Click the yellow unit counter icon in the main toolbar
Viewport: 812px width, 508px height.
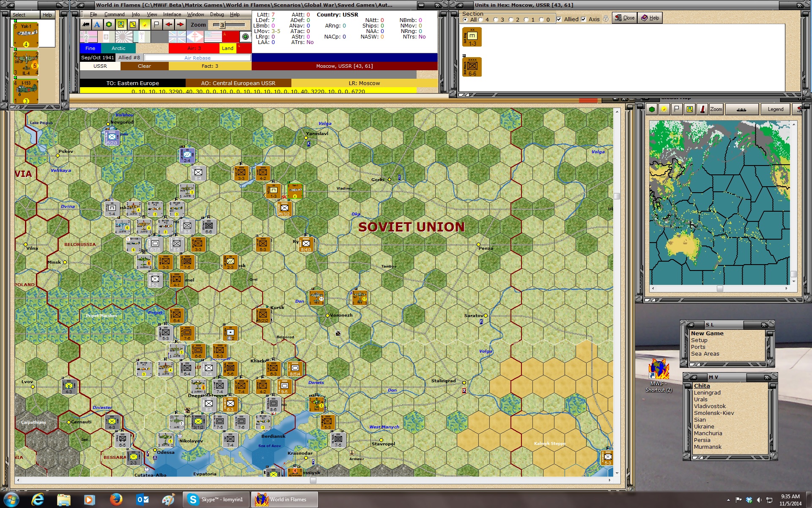(x=121, y=25)
